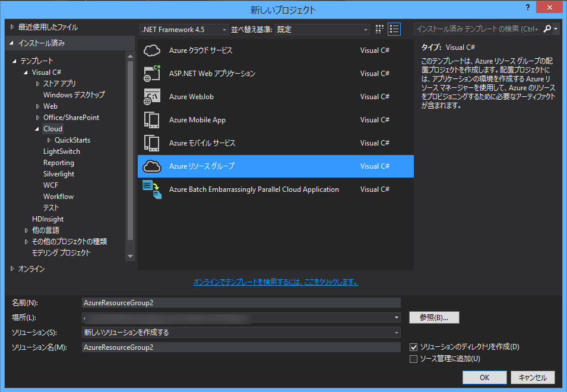Select Azure クラウド サービス template name

[x=201, y=50]
